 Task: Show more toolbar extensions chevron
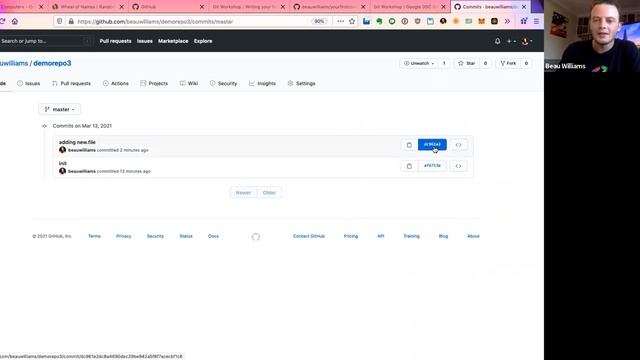tap(507, 21)
